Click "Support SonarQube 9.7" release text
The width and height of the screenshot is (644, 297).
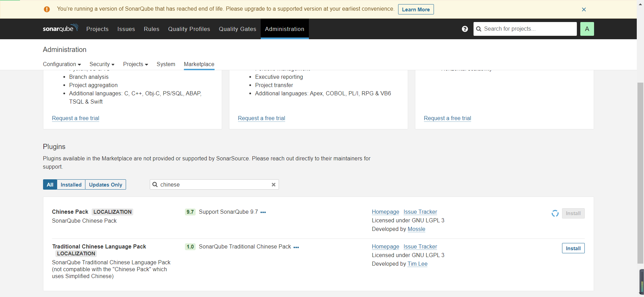coord(228,212)
